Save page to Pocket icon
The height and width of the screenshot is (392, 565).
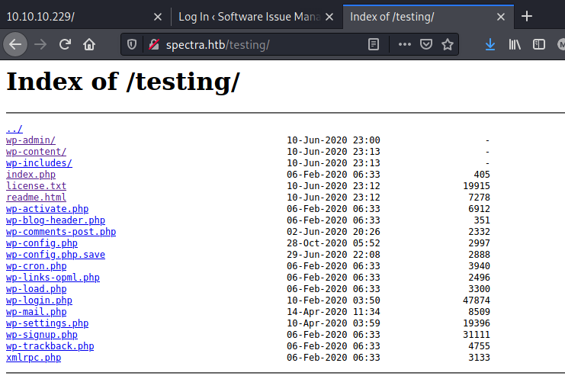pyautogui.click(x=426, y=45)
